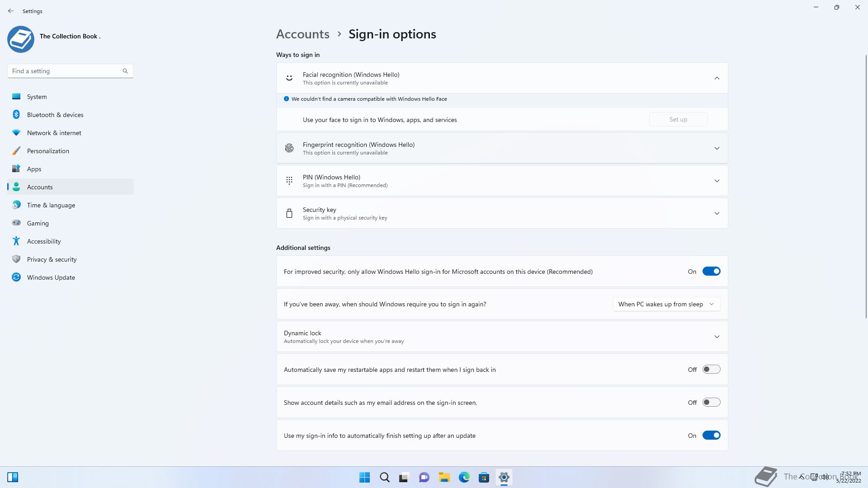
Task: Click the Gaming controller icon
Action: 16,223
